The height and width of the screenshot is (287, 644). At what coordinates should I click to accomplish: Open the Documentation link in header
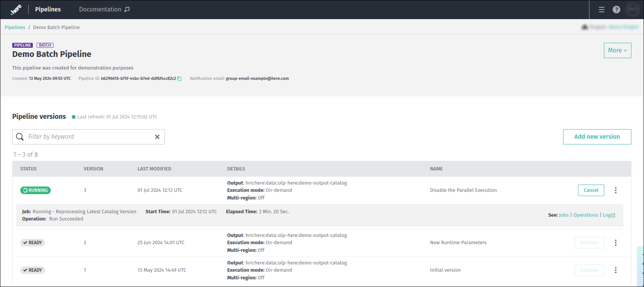coord(104,10)
